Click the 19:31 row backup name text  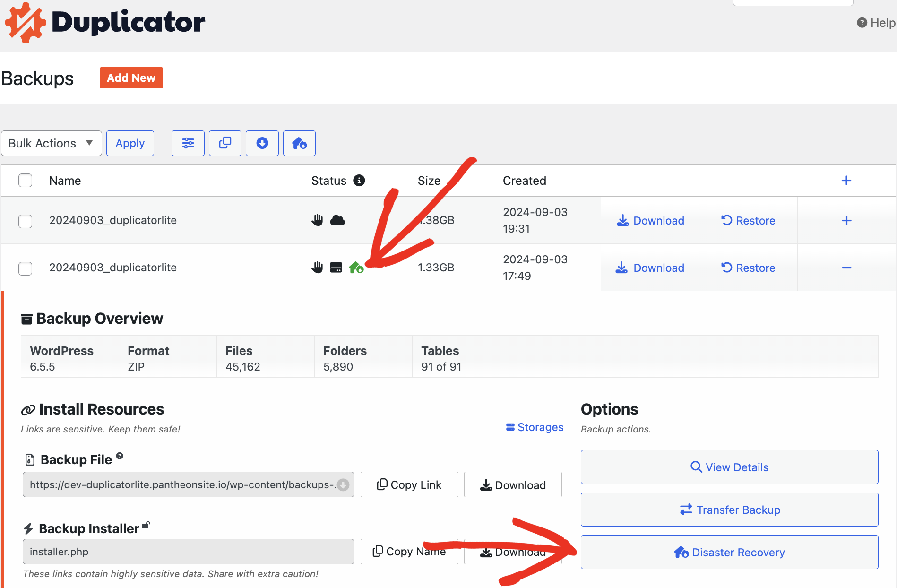click(113, 220)
